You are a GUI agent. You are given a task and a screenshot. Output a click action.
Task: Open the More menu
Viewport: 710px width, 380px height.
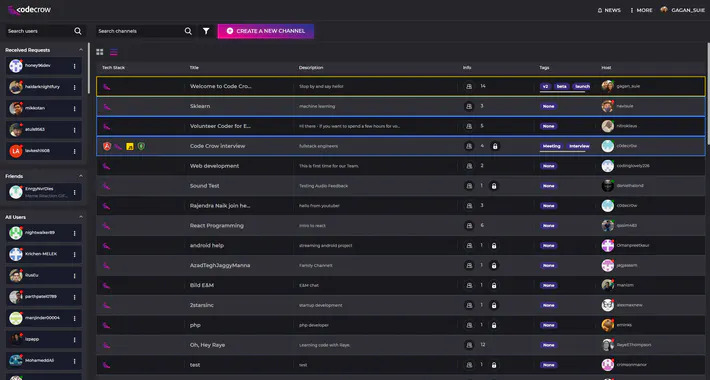pos(642,10)
